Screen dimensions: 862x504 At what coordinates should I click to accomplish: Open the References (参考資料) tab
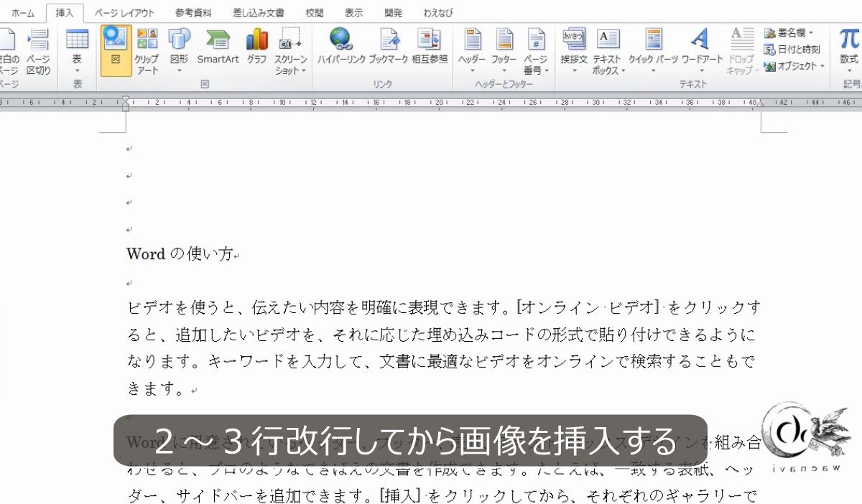pos(193,13)
